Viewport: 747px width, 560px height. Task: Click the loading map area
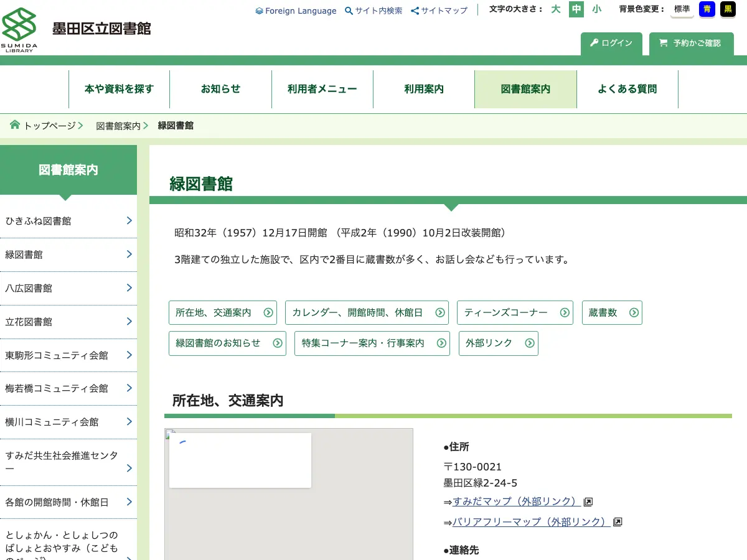tap(289, 494)
